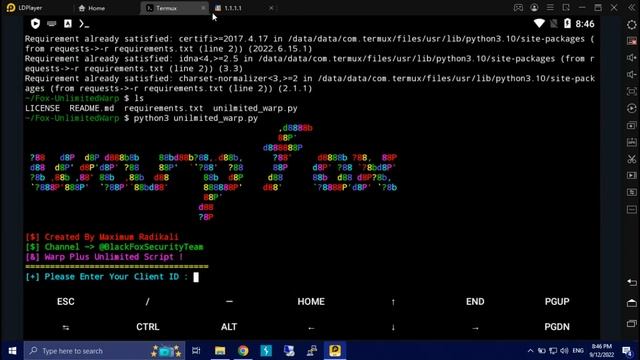Show hidden system tray icons

[x=530, y=351]
